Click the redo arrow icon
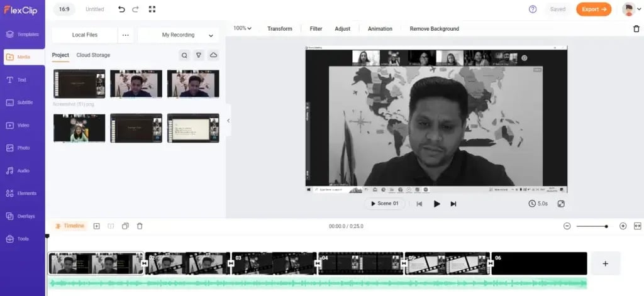 pyautogui.click(x=135, y=9)
